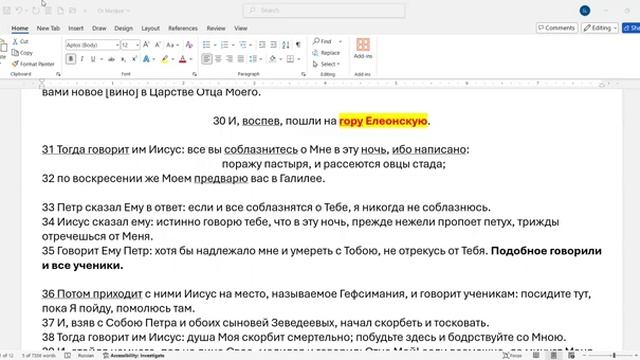Start a numbered list

[224, 44]
